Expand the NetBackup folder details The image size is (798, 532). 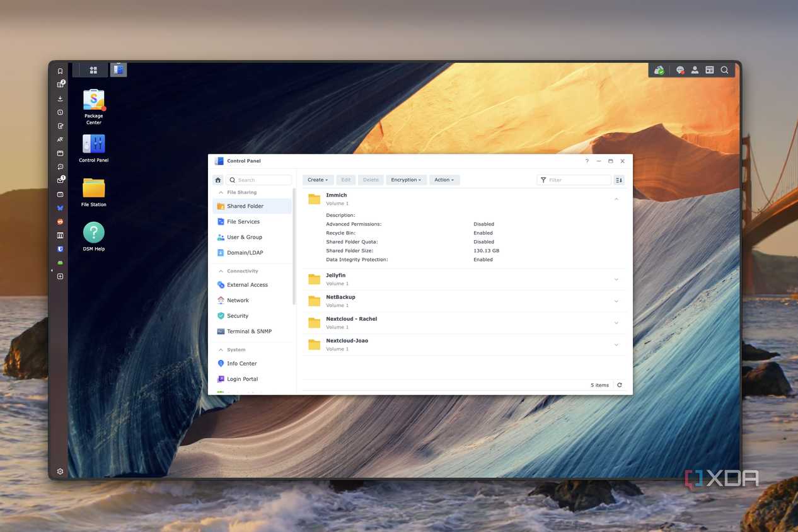point(616,301)
